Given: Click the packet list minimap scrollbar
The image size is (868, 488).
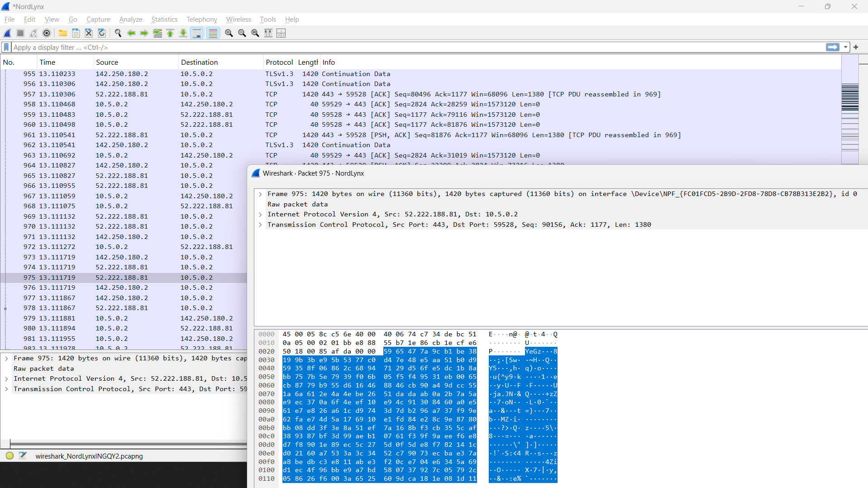Looking at the screenshot, I should 850,110.
